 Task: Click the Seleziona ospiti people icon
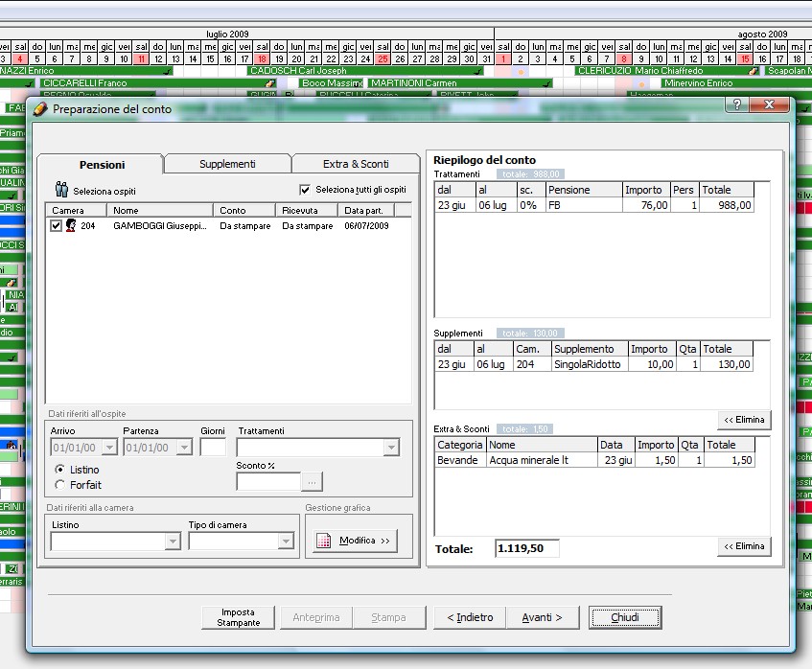tap(61, 190)
